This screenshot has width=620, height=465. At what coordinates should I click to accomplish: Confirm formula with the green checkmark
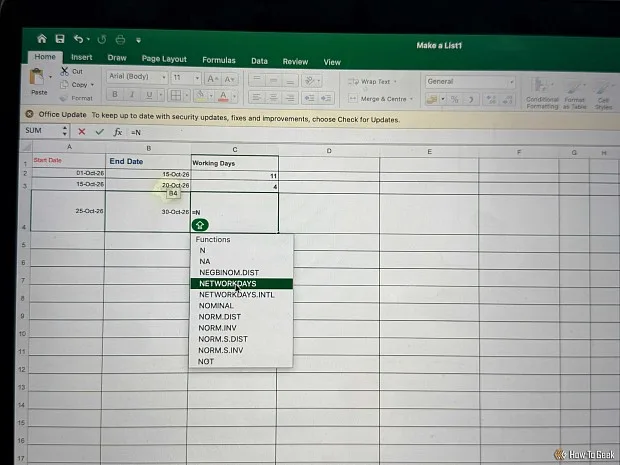[x=99, y=131]
